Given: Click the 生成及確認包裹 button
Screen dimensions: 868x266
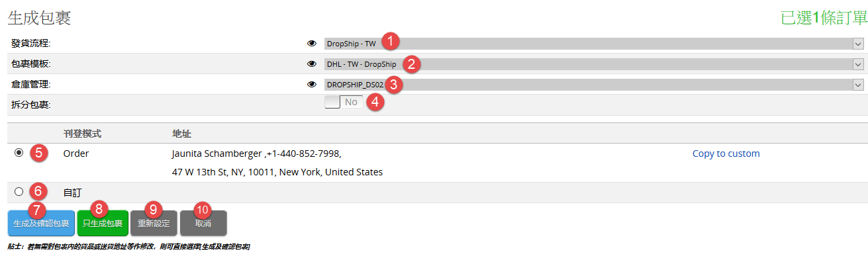Looking at the screenshot, I should tap(41, 224).
